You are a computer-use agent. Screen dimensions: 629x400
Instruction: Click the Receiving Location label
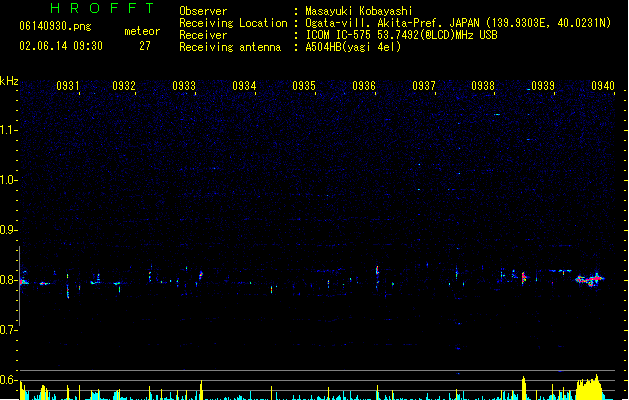(233, 23)
